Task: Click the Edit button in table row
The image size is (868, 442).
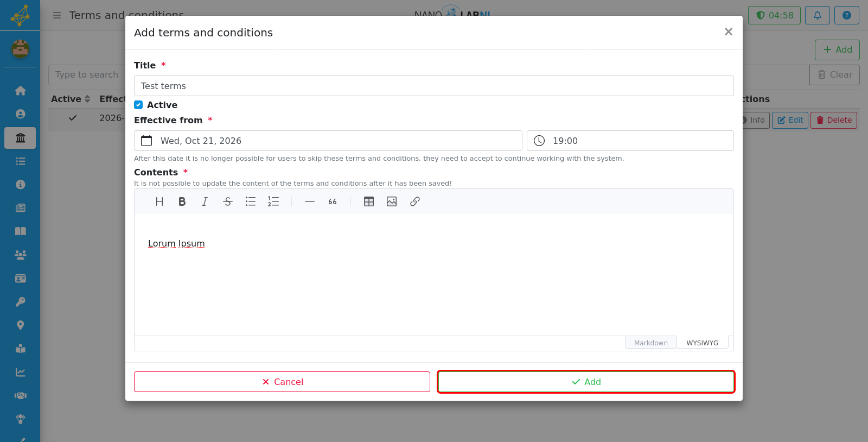Action: (790, 120)
